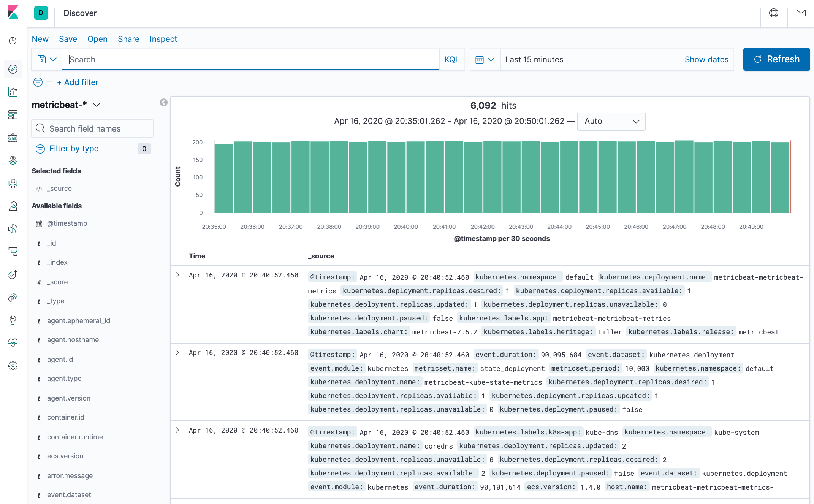Click the Filter by type icon
The height and width of the screenshot is (504, 814).
pos(40,149)
